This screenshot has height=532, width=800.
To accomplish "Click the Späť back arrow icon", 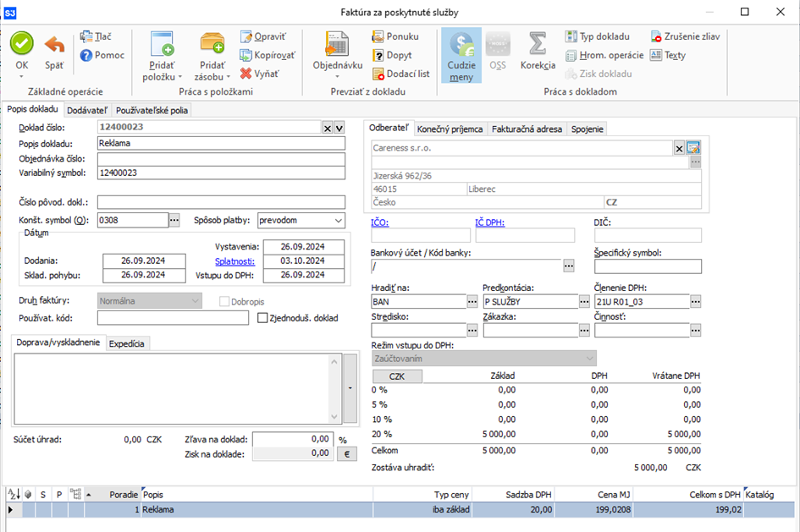I will tap(54, 44).
